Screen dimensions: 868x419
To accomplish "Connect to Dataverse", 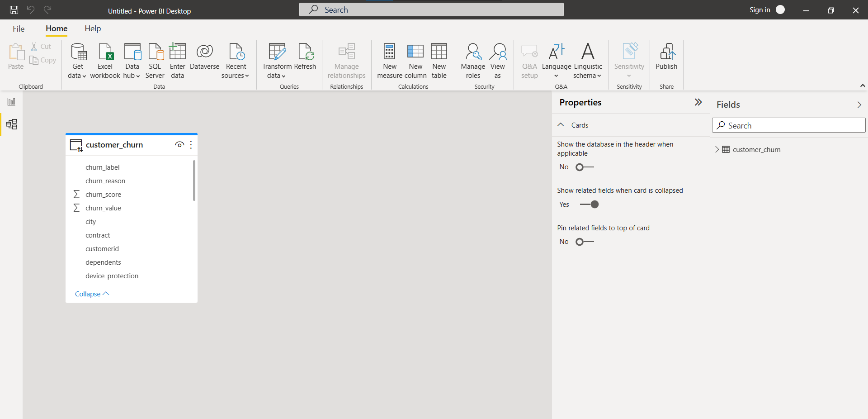I will pyautogui.click(x=204, y=57).
